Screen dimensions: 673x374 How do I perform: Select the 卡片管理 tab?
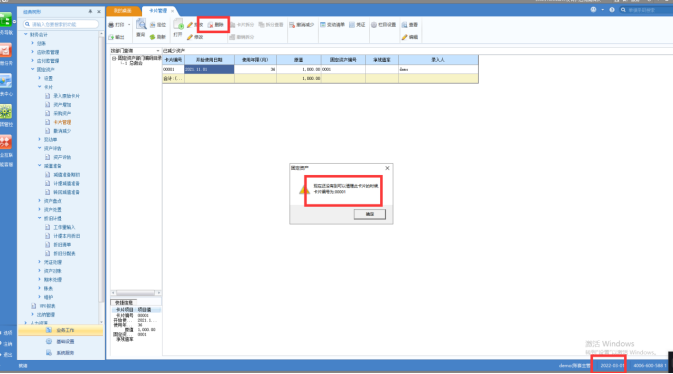[x=158, y=11]
